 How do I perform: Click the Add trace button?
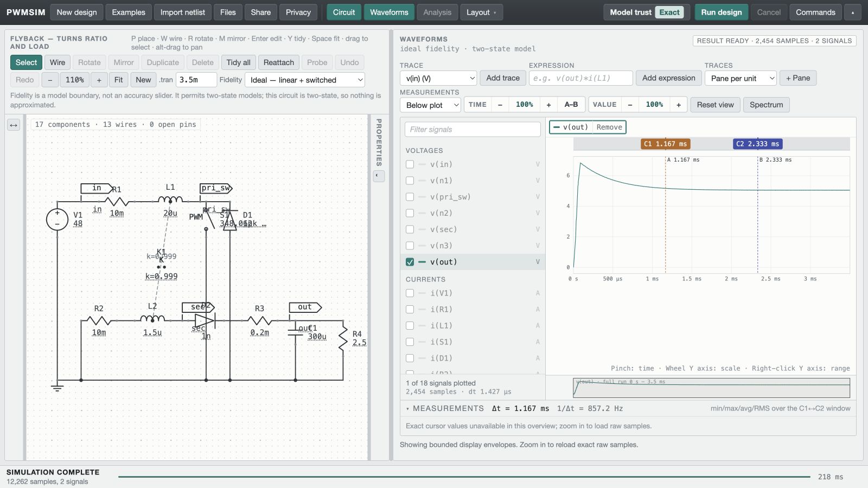tap(503, 78)
